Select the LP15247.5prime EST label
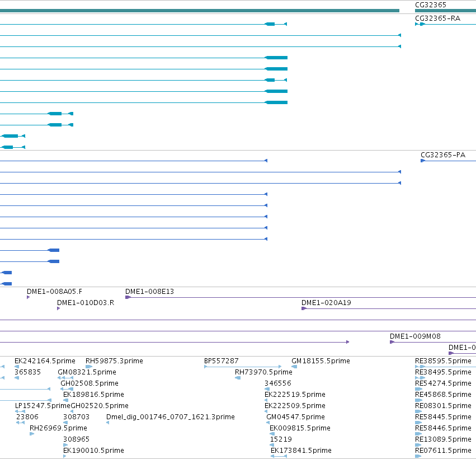 [43, 406]
